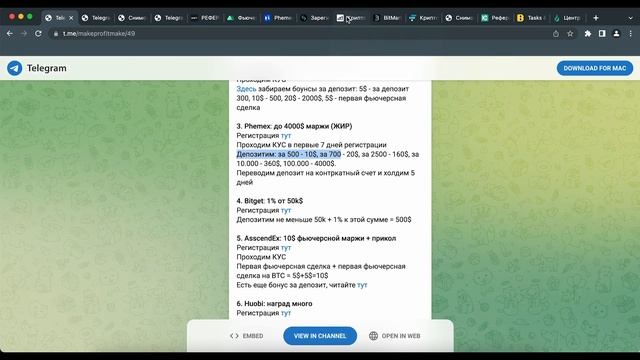Click the share icon in the address bar
Screen dimensions: 640x360
(x=556, y=33)
